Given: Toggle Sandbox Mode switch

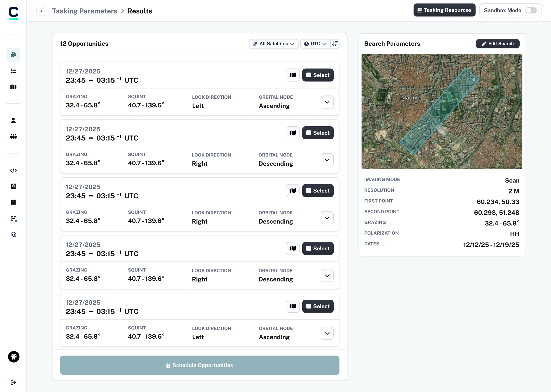Looking at the screenshot, I should [531, 10].
